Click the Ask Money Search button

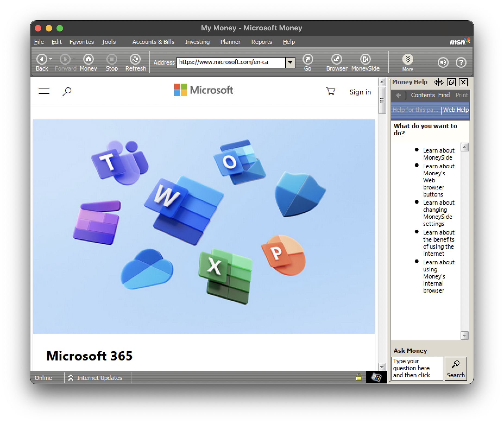click(456, 369)
